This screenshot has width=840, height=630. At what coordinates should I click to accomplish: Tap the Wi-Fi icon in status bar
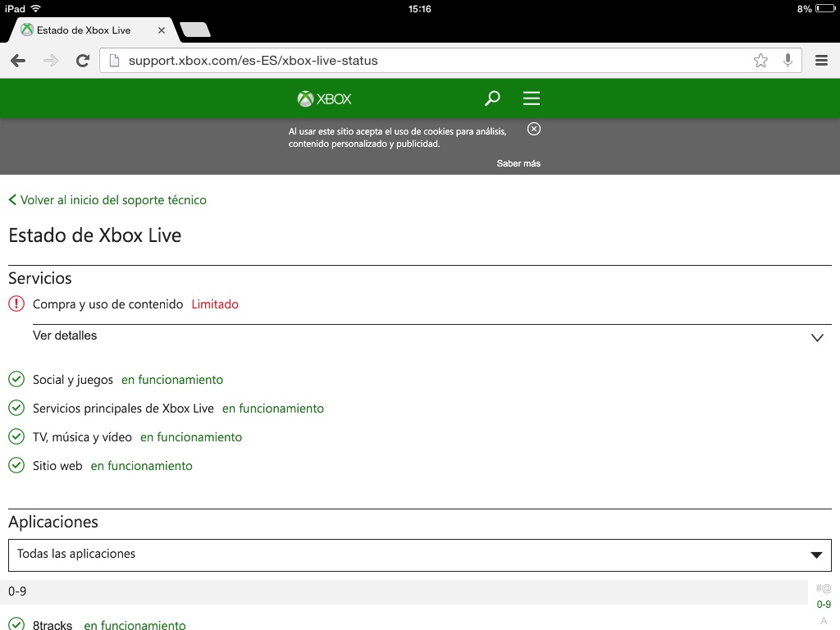pos(36,8)
